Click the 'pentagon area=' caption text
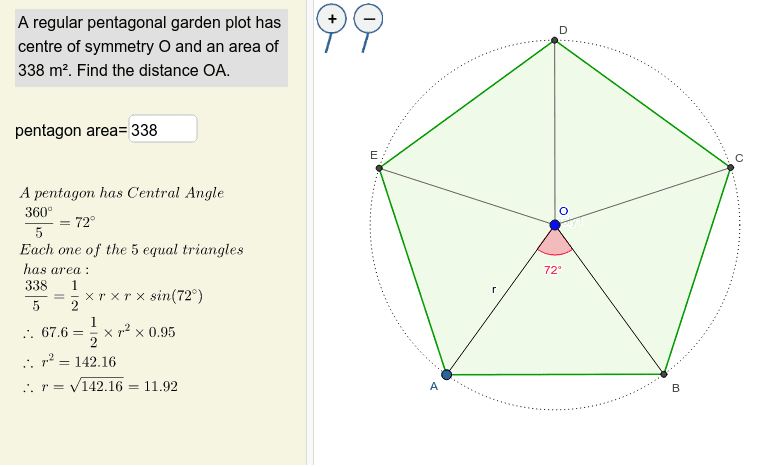762x467 pixels. [x=71, y=130]
